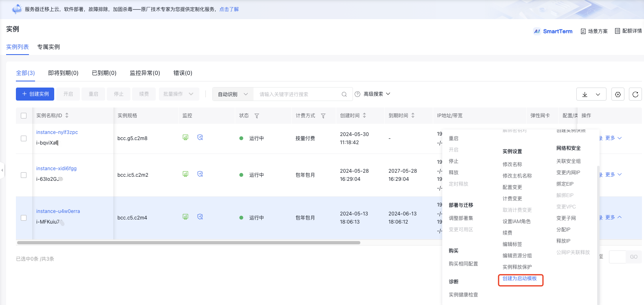This screenshot has width=644, height=305.
Task: Switch to 专属实例 tab
Action: click(x=49, y=47)
